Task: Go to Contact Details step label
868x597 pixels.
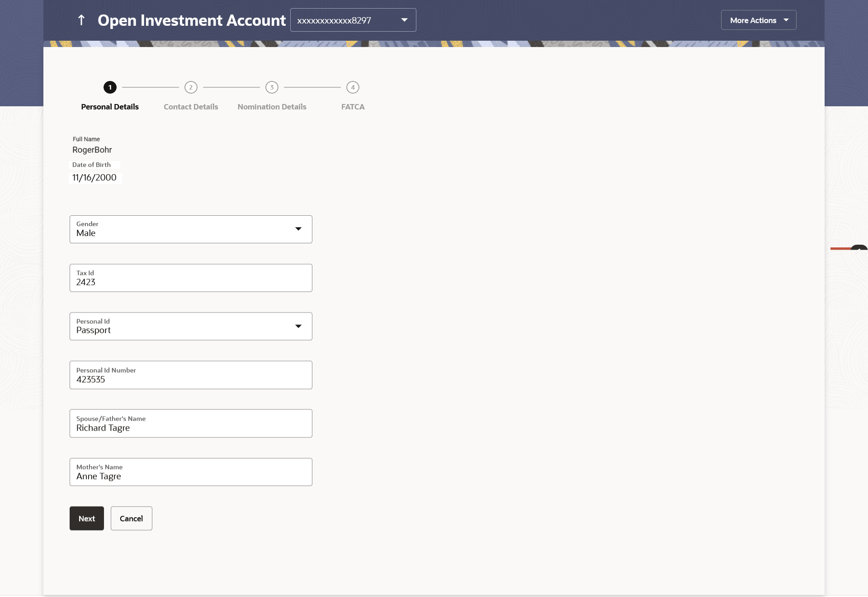Action: (x=191, y=107)
